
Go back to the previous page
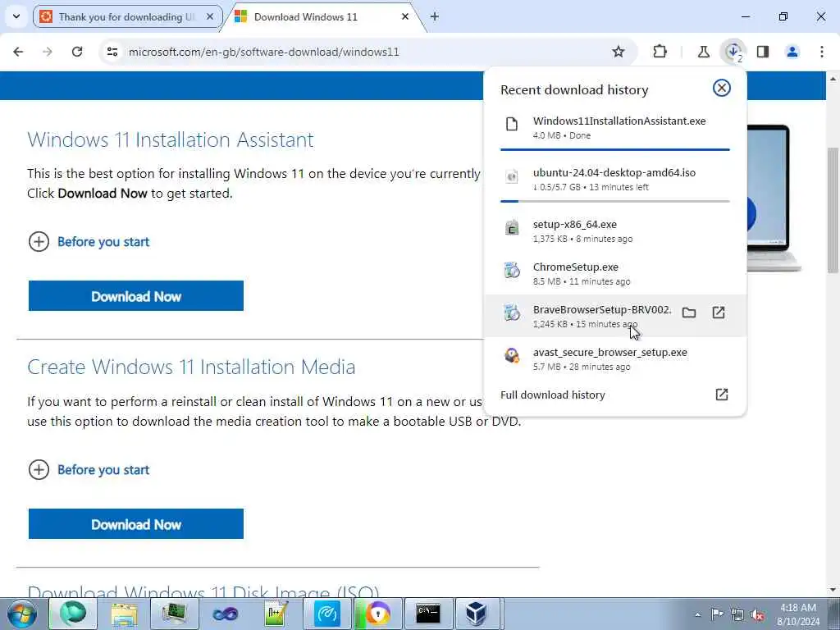coord(18,52)
